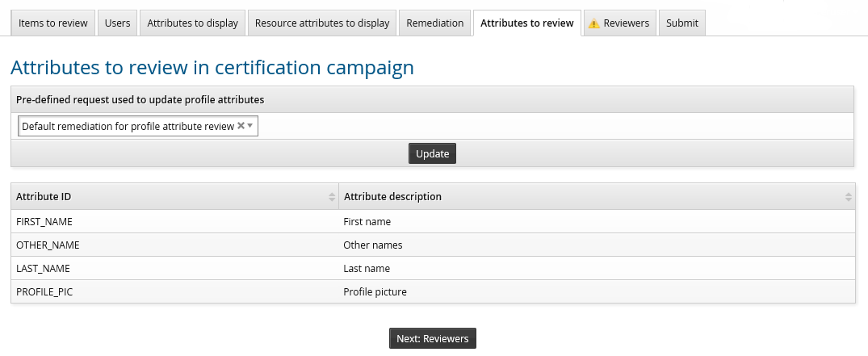Sort by Attribute description column arrows
The height and width of the screenshot is (356, 868).
(x=848, y=197)
